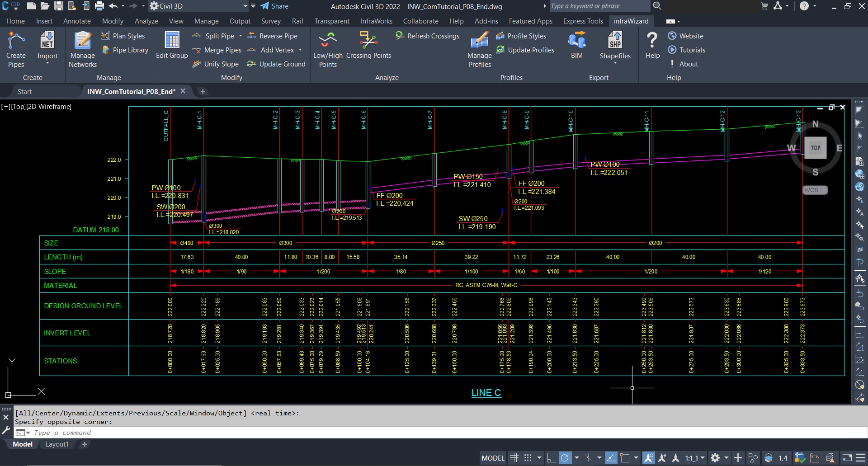Open the Manage Networks tool

click(x=83, y=49)
